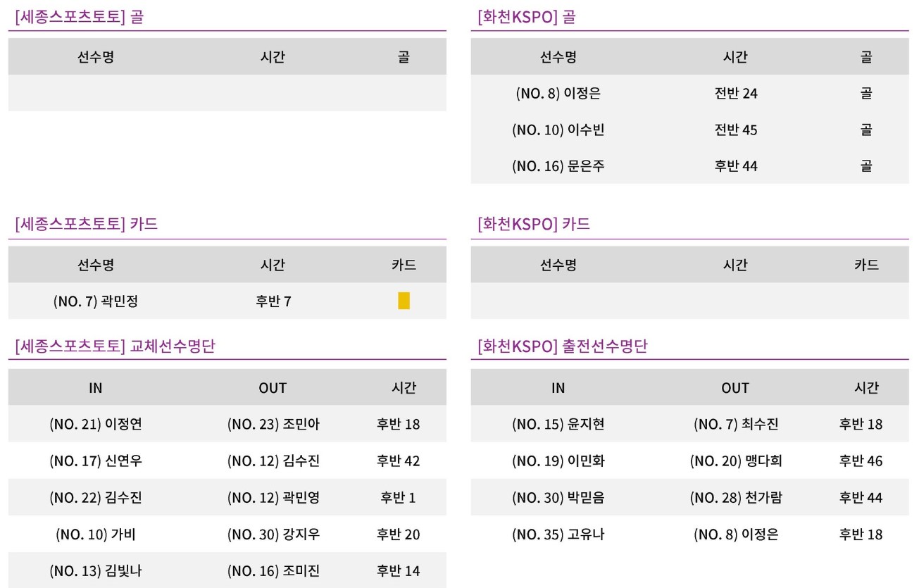Click substituted-out player (NO. 23) 조민아
Screen dimensions: 919x588
273,424
